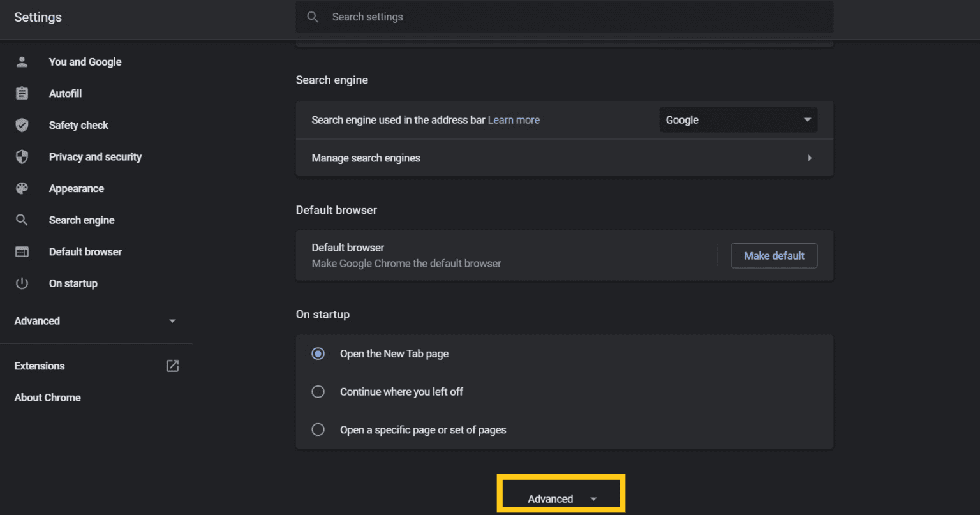Click the Search engine magnifier icon in sidebar
The image size is (980, 515).
click(22, 220)
